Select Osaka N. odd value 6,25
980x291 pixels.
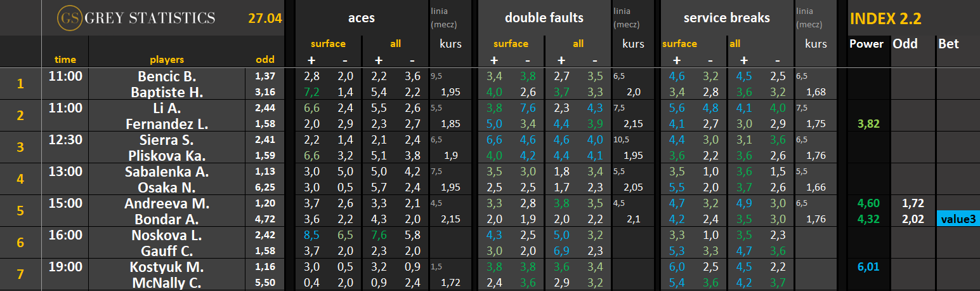pos(265,187)
